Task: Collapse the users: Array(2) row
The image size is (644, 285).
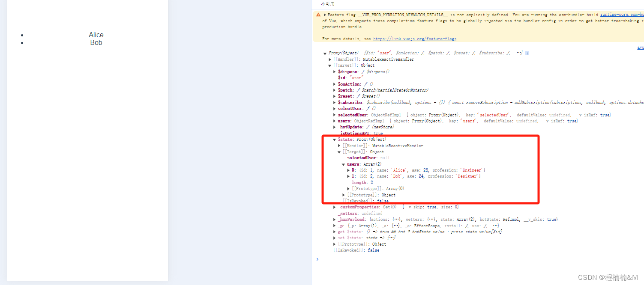Action: 344,164
